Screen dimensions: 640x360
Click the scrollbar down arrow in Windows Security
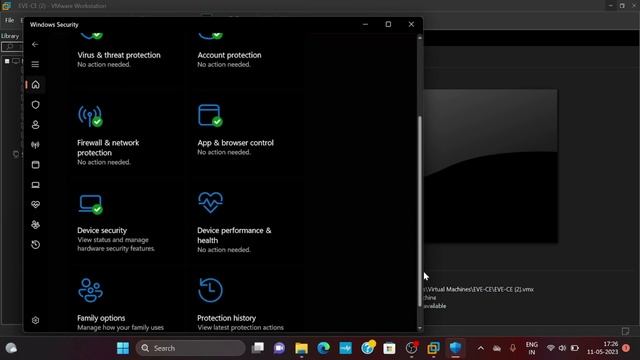point(420,328)
